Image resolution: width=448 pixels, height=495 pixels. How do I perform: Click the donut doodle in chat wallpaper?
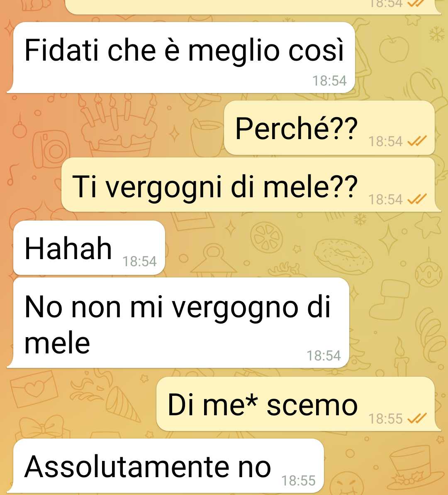click(343, 257)
